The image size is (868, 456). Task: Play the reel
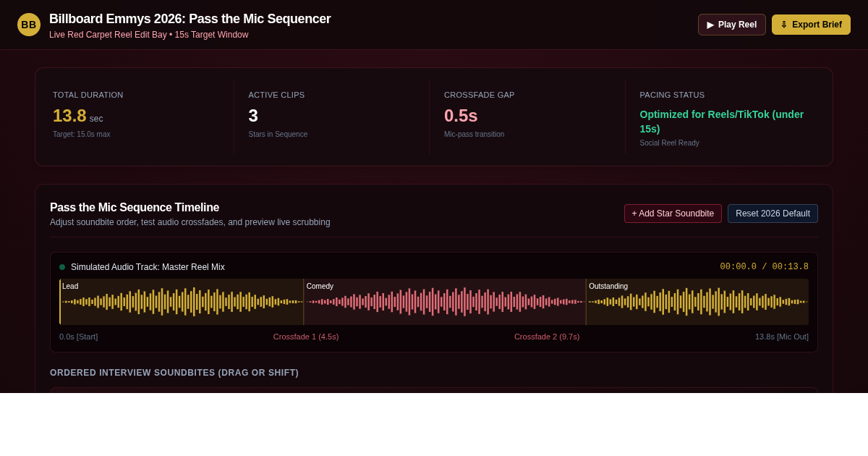pos(732,25)
